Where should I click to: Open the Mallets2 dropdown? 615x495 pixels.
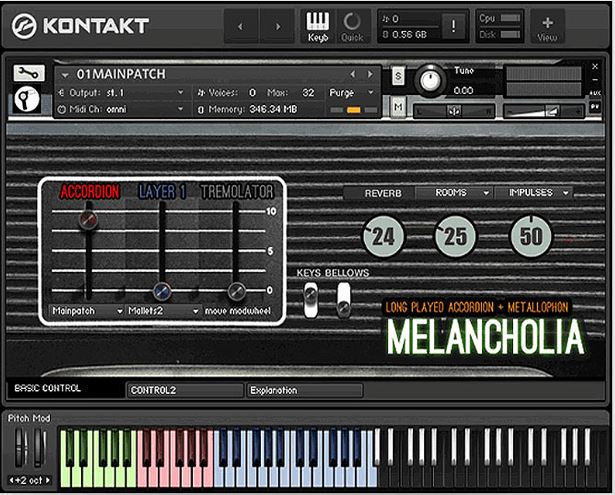click(x=162, y=311)
